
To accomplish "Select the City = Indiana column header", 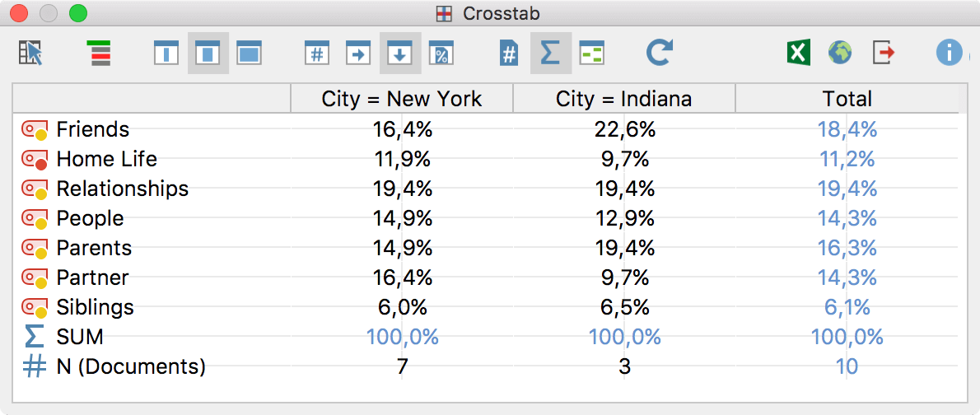I will (x=623, y=99).
